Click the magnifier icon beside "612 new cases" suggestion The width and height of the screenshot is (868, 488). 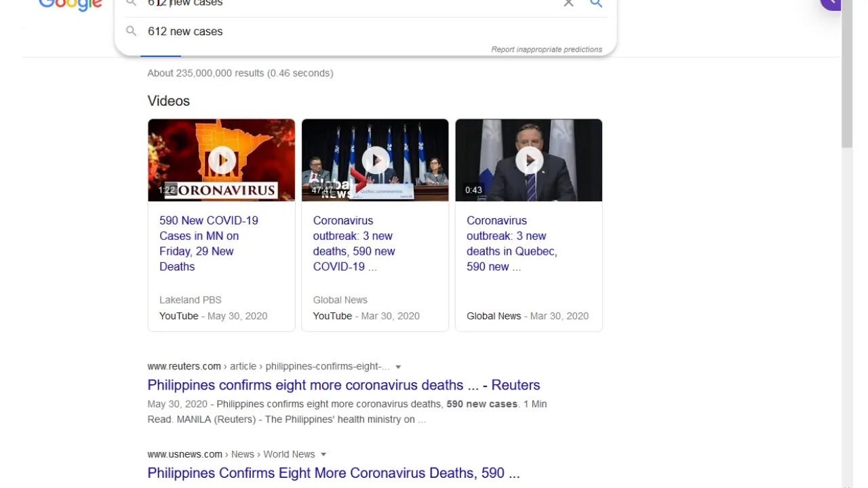click(132, 31)
